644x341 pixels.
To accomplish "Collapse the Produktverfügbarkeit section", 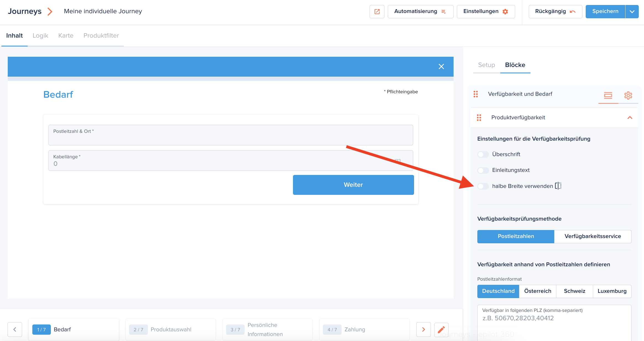I will coord(630,118).
